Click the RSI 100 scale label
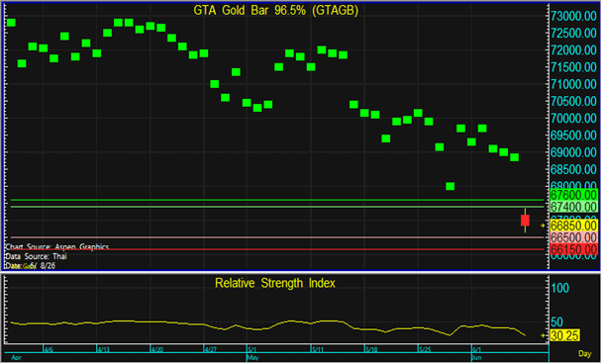This screenshot has height=364, width=602. [560, 288]
